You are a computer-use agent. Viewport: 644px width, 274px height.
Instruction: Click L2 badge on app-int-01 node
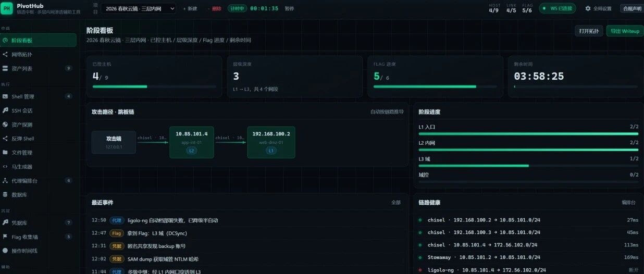(192, 151)
